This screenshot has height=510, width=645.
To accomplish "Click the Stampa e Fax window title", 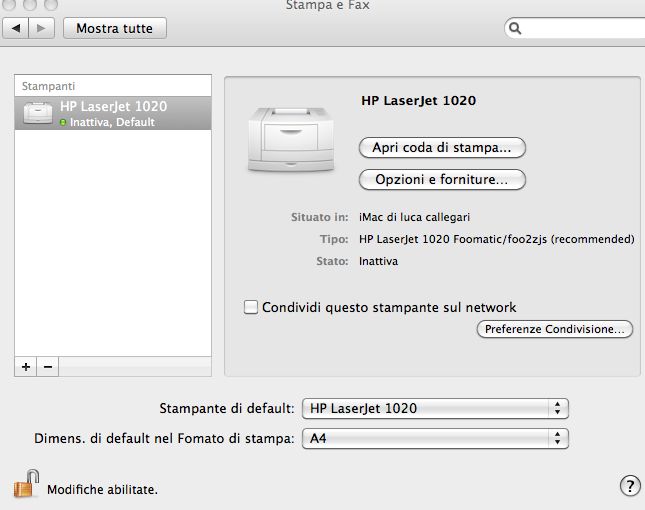I will tap(327, 5).
